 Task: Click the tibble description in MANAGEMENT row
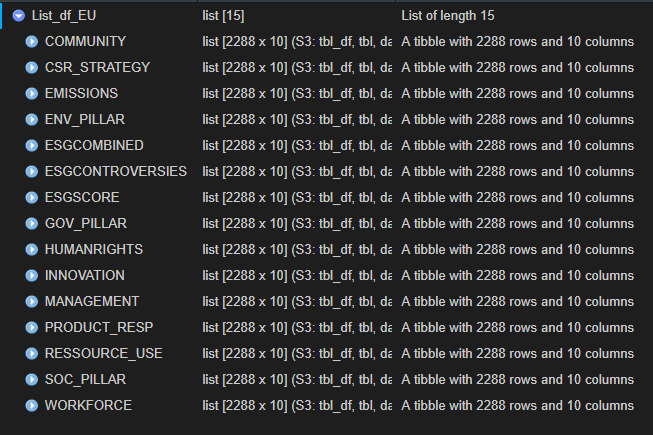[x=518, y=301]
